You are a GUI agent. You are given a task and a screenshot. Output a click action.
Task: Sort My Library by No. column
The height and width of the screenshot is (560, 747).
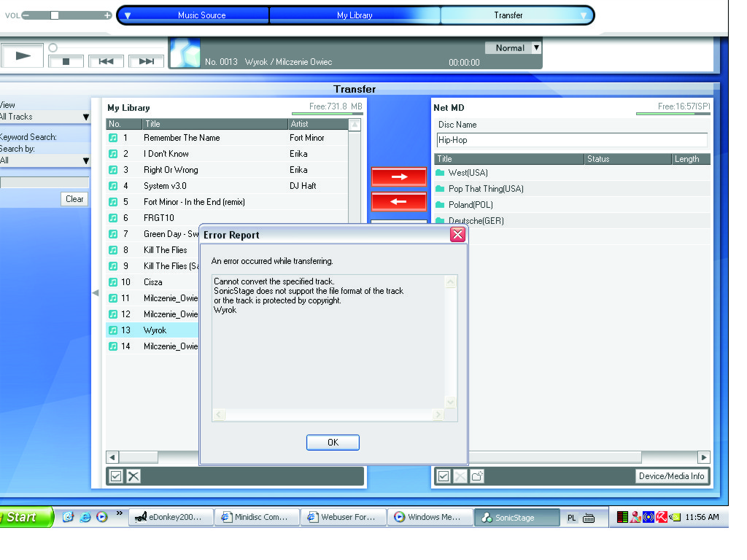pos(124,124)
